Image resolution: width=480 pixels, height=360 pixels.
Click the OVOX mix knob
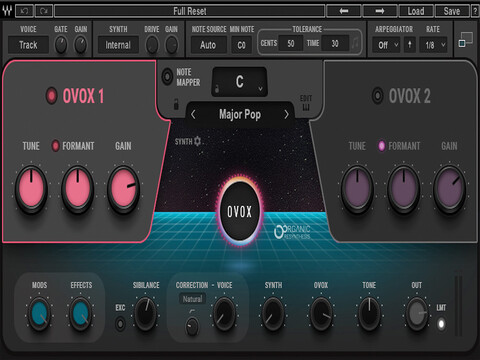coord(321,313)
